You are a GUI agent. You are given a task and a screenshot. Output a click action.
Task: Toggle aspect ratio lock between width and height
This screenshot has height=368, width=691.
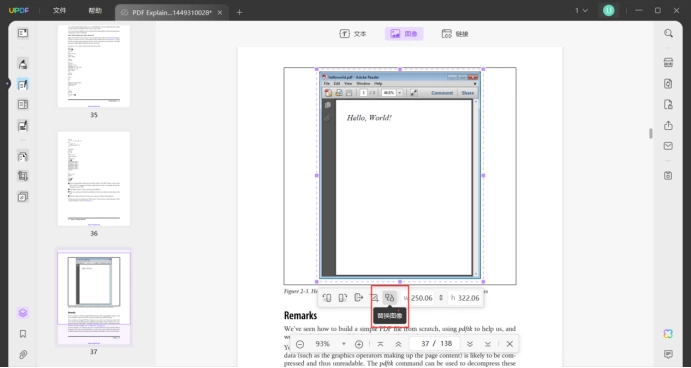[x=441, y=298]
